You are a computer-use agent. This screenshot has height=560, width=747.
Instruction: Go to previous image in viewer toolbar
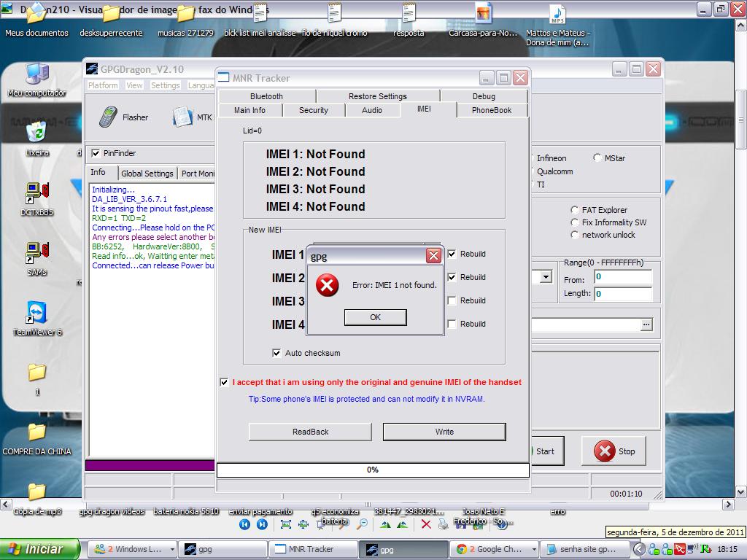245,525
